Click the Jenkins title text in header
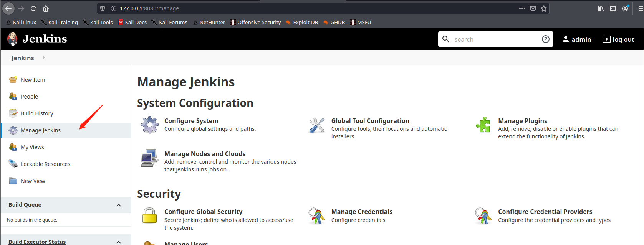Screen dimensions: 644x245 click(x=45, y=39)
